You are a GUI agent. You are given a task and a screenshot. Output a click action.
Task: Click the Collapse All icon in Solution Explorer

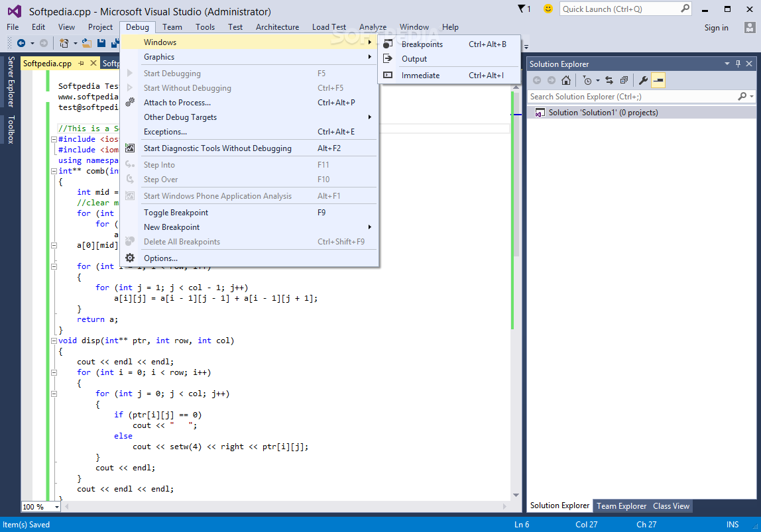(624, 81)
